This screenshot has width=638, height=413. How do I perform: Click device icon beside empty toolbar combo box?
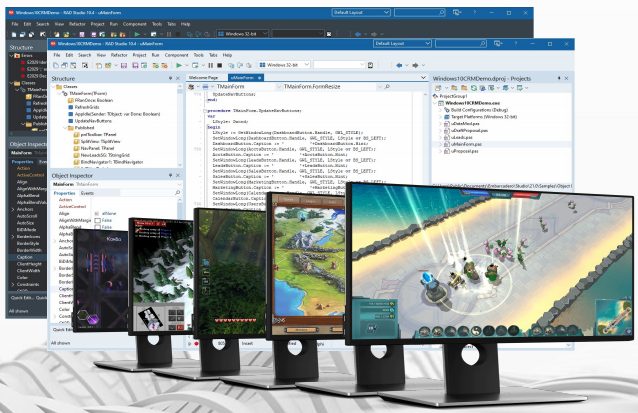(370, 65)
